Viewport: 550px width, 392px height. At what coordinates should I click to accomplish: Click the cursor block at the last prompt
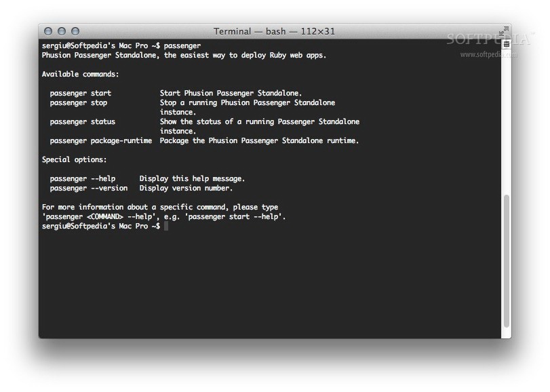point(166,226)
